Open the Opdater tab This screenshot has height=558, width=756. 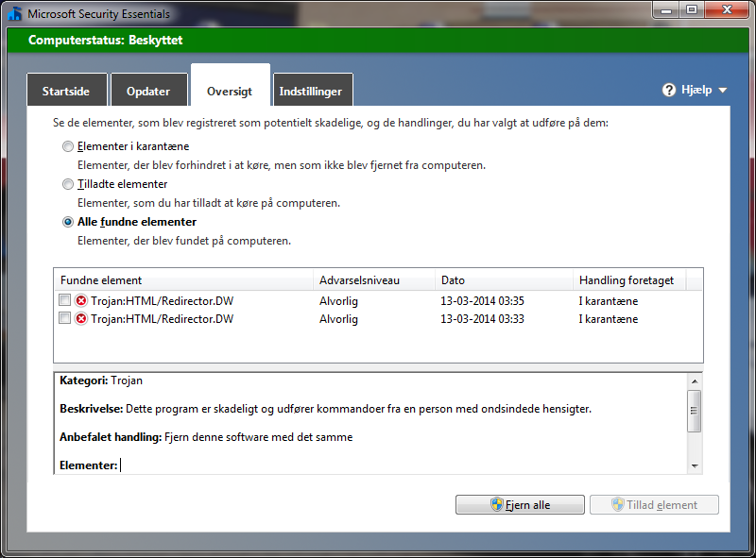148,92
